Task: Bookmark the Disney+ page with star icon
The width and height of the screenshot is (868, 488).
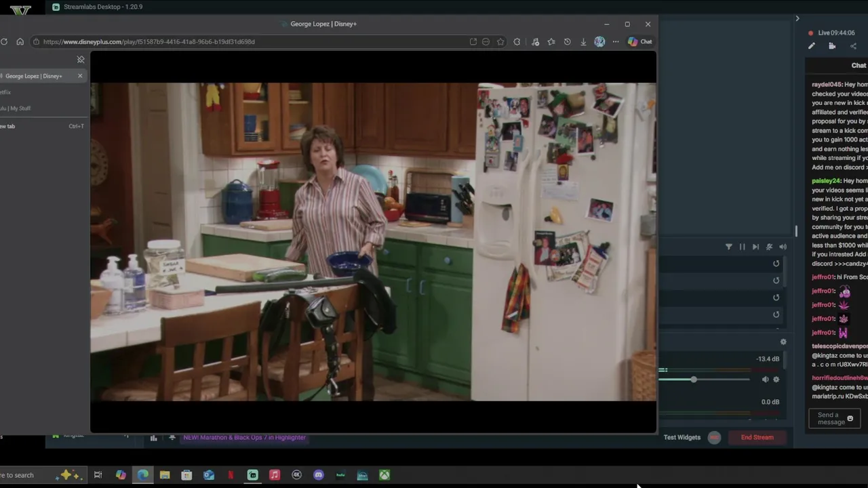Action: click(x=500, y=41)
